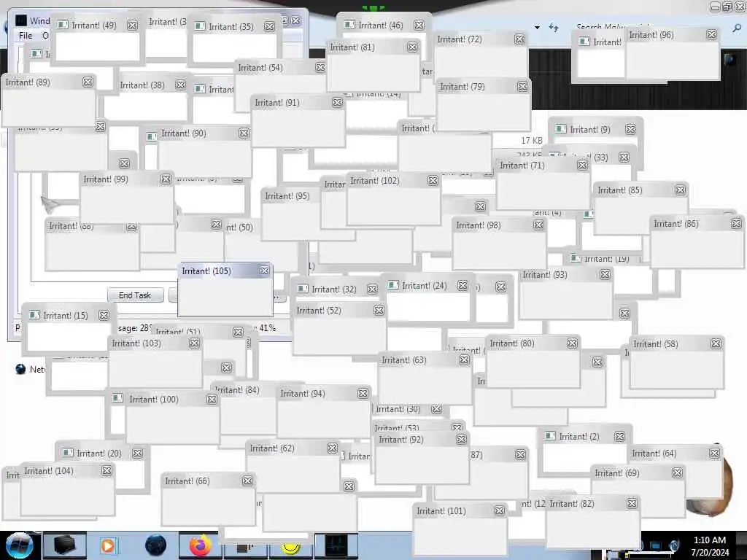Close the Irritant! (92) window

(461, 439)
